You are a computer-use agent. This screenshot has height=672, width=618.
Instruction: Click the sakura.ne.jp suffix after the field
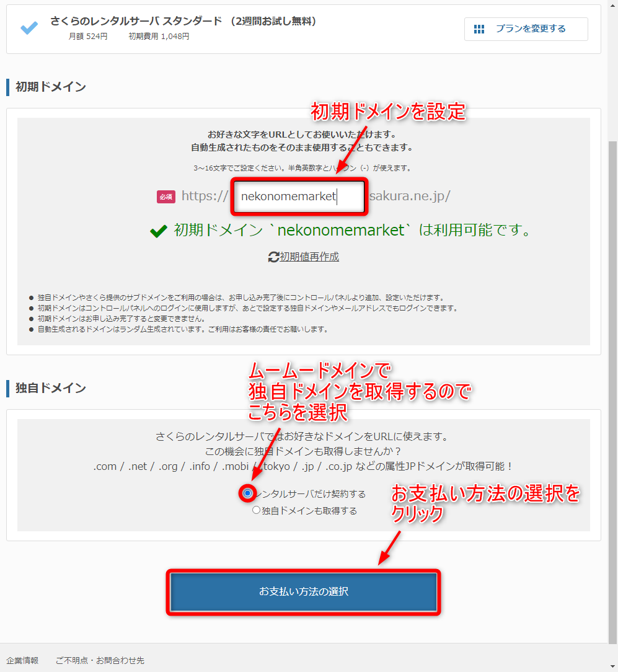click(410, 197)
